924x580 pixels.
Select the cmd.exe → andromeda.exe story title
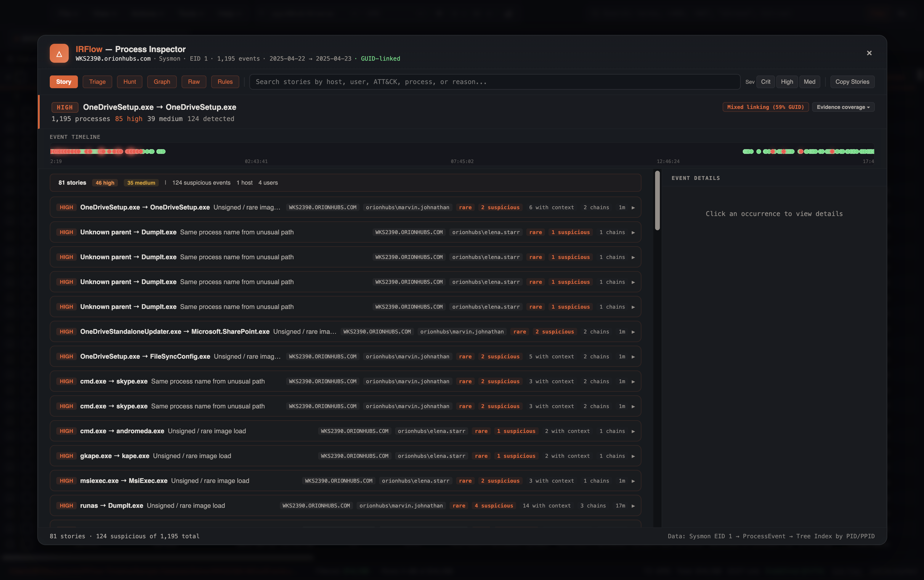[122, 431]
